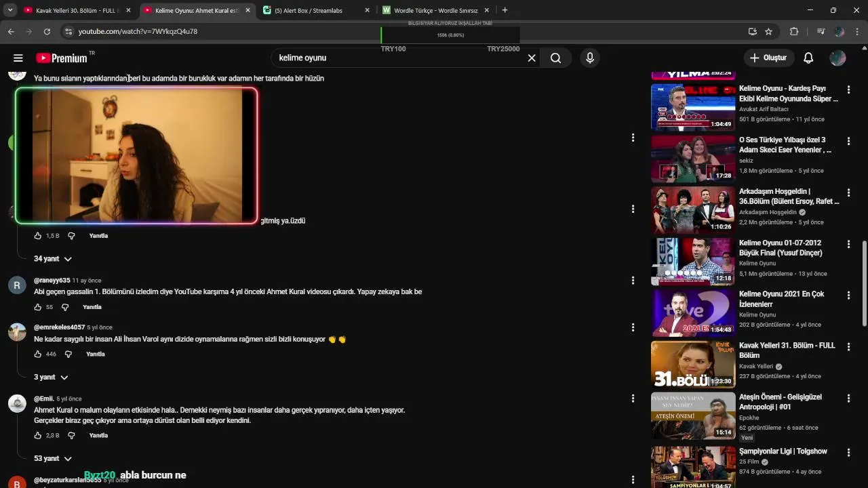Screen dimensions: 868x488
Task: Open more options for Kardeş Payı video
Action: pyautogui.click(x=848, y=89)
